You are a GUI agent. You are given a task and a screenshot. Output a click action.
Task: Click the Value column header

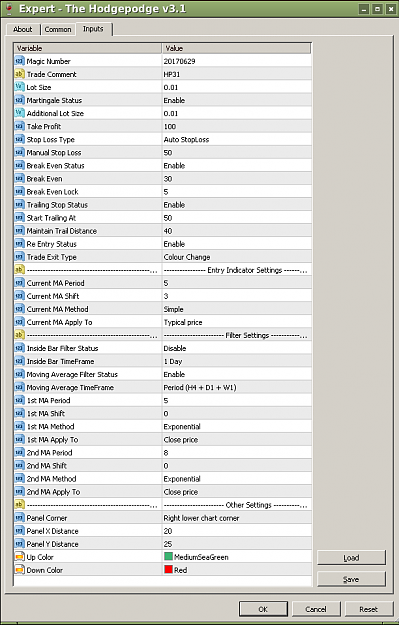(x=236, y=48)
